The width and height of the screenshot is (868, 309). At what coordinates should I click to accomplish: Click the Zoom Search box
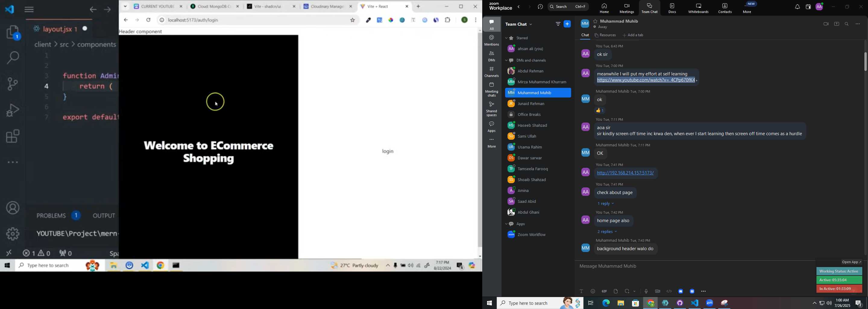tap(568, 7)
